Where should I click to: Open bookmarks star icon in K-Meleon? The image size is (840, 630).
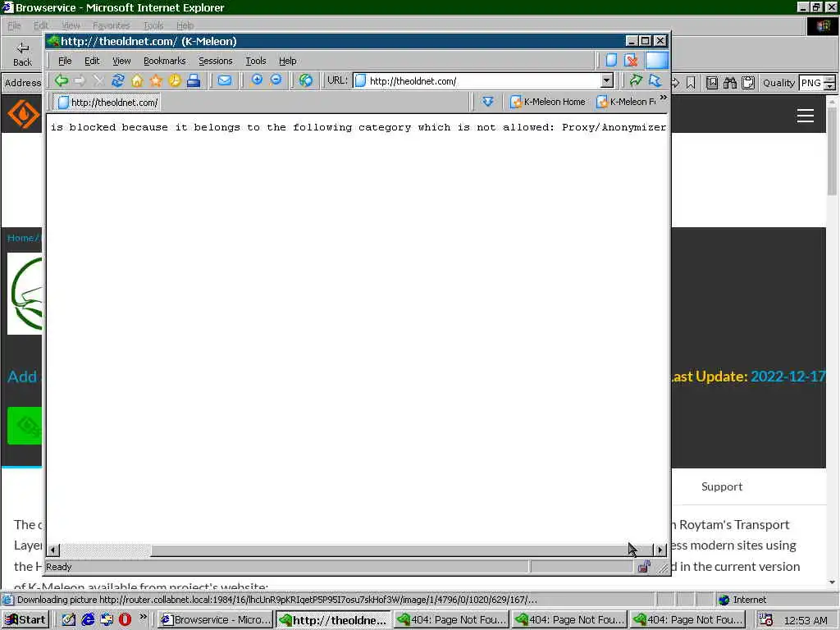coord(156,81)
